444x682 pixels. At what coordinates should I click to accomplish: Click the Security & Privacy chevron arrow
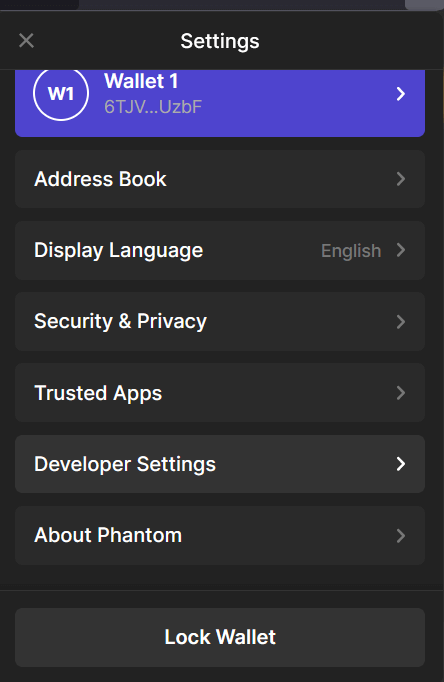click(401, 321)
